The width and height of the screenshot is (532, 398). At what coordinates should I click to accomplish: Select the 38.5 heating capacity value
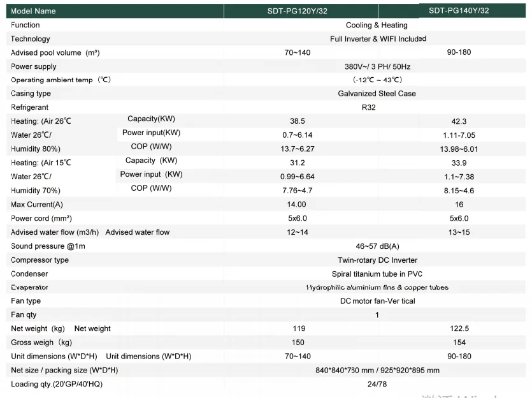point(298,121)
